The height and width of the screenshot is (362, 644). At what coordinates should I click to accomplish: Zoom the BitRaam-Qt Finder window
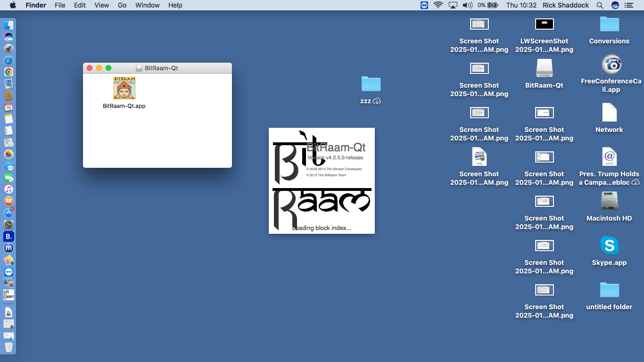coord(108,68)
